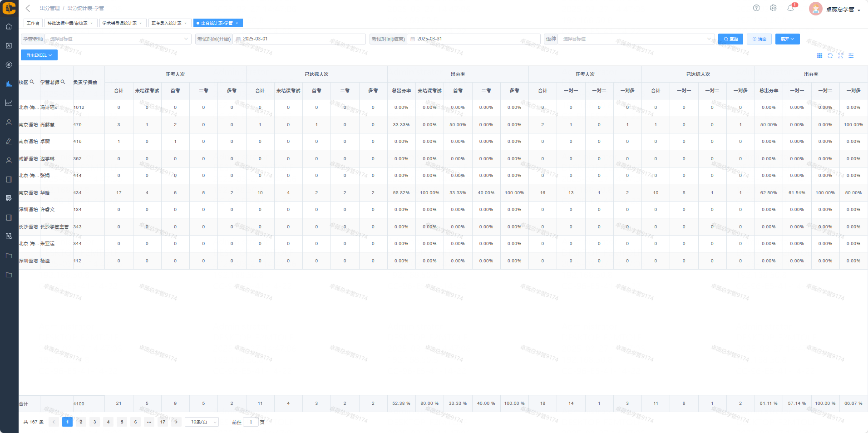Viewport: 868px width, 433px height.
Task: Enter fullscreen using the expand icon
Action: tap(840, 56)
